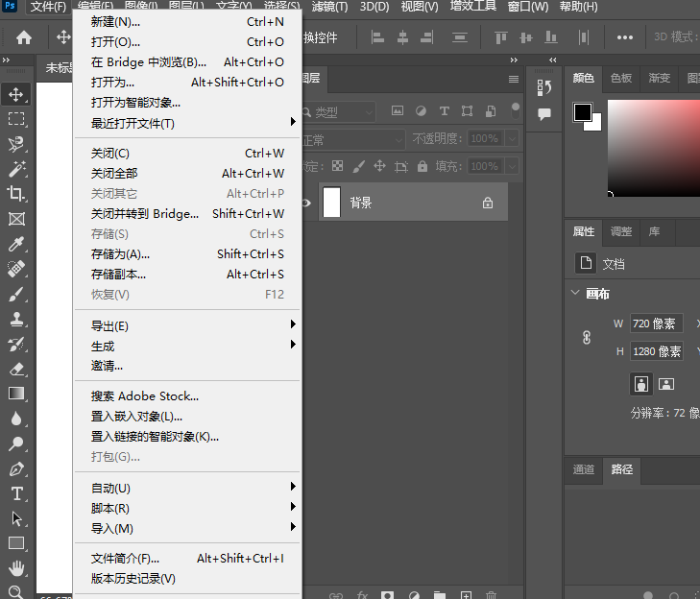Expand the 导入(M) submenu
700x599 pixels.
click(x=187, y=528)
